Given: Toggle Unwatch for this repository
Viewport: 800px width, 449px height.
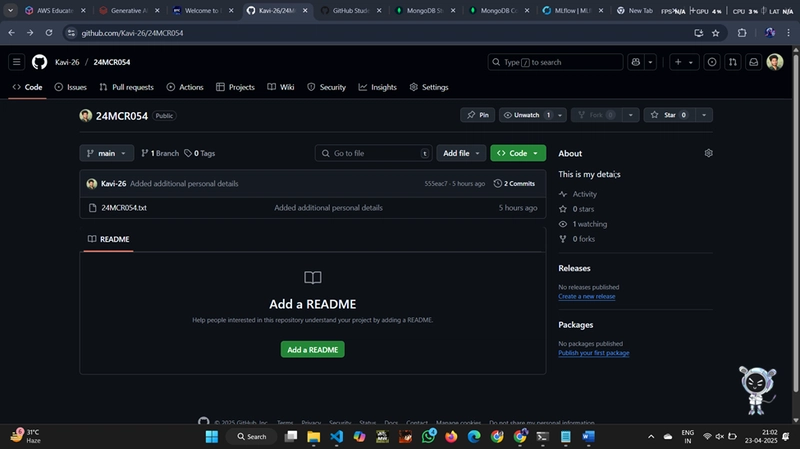Looking at the screenshot, I should tap(526, 115).
